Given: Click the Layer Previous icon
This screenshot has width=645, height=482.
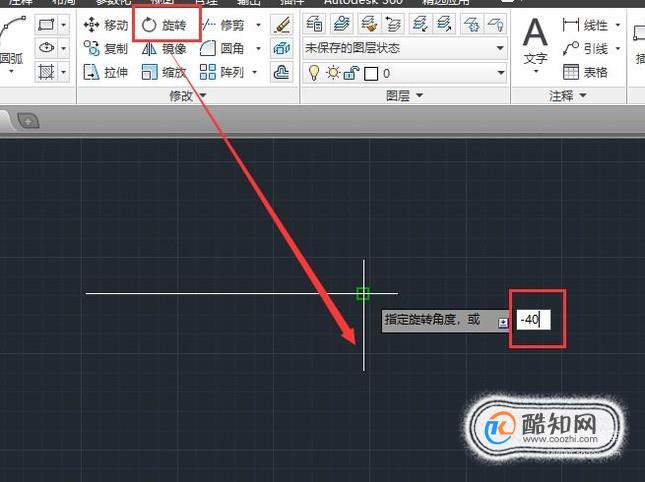Looking at the screenshot, I should pos(393,24).
